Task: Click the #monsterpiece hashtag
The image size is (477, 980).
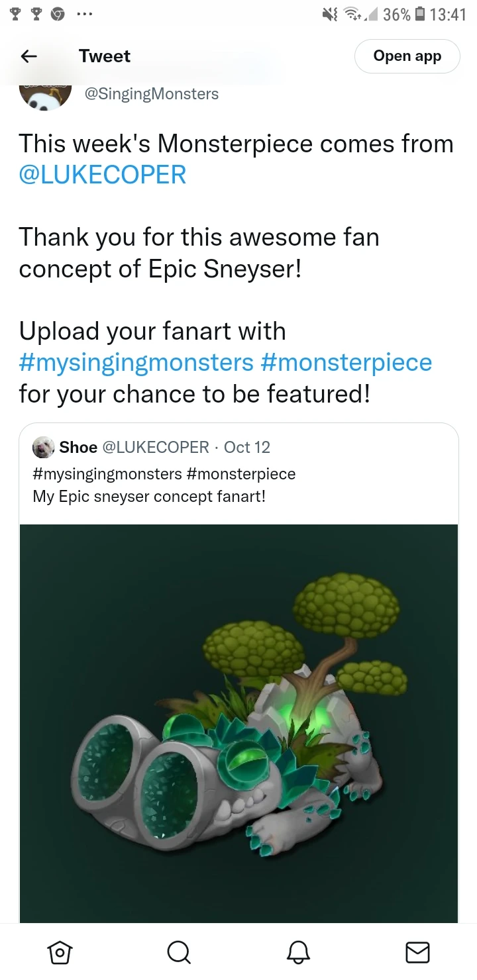Action: coord(348,362)
